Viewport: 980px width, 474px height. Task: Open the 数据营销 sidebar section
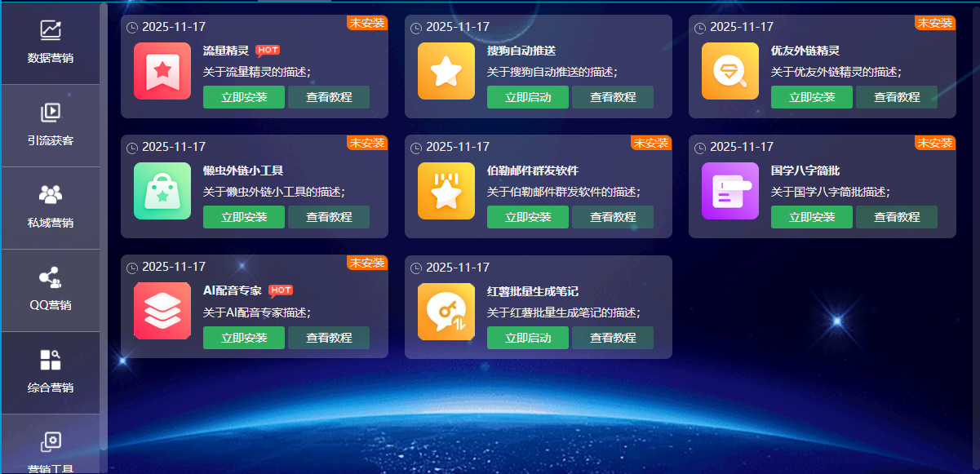(x=51, y=42)
